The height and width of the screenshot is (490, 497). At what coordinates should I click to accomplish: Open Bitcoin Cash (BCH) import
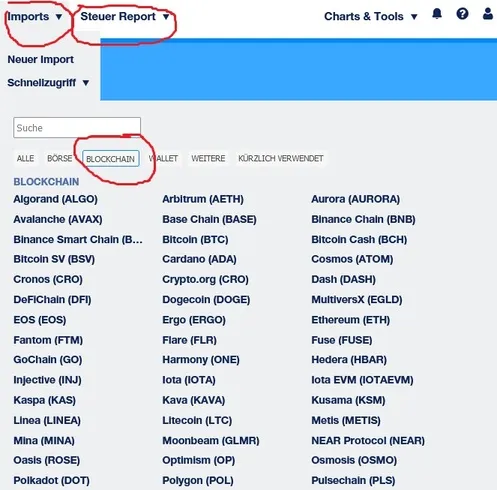[359, 240]
